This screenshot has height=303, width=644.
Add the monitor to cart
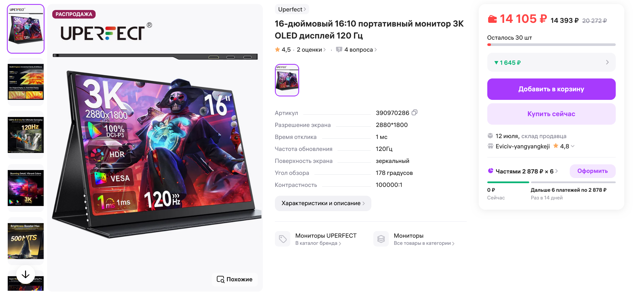[551, 89]
